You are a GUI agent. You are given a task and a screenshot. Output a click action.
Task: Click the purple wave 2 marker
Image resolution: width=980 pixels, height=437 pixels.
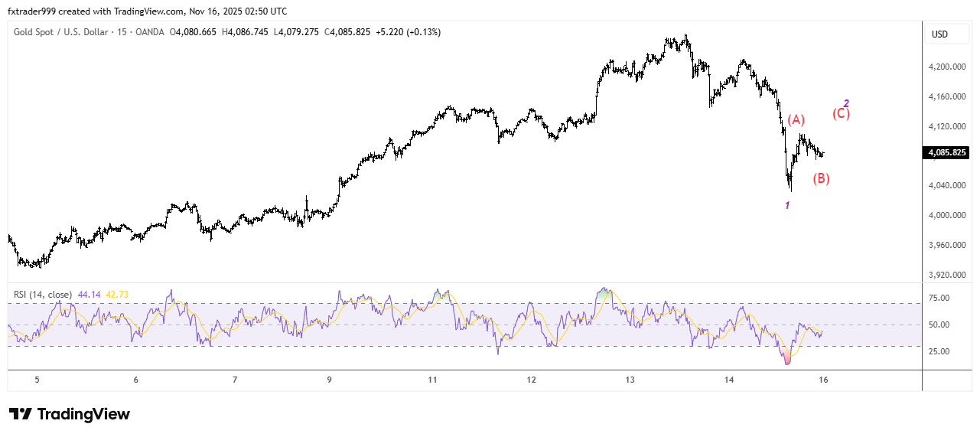846,103
